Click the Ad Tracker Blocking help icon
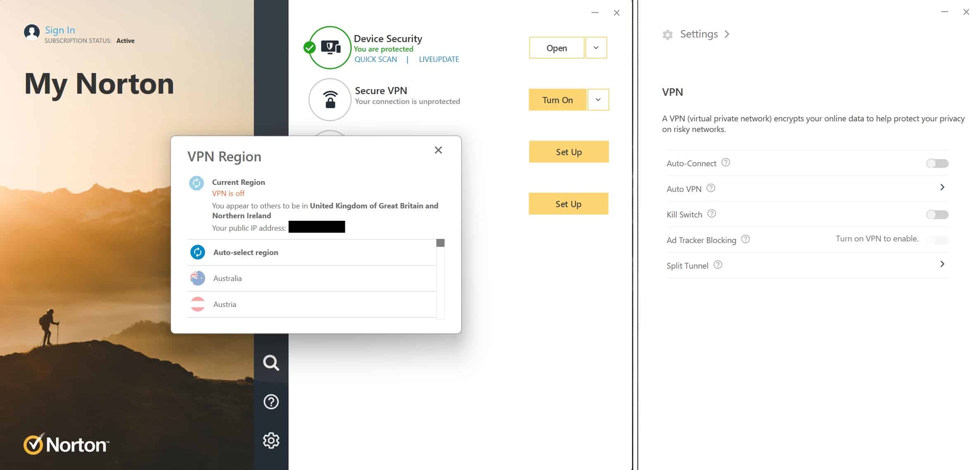This screenshot has width=980, height=470. pyautogui.click(x=746, y=239)
